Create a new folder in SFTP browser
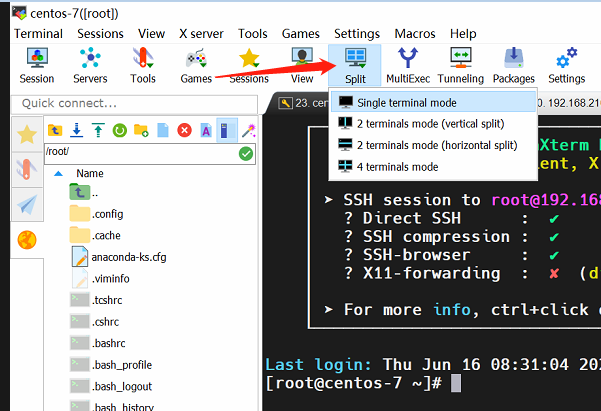Image resolution: width=601 pixels, height=411 pixels. pos(141,130)
